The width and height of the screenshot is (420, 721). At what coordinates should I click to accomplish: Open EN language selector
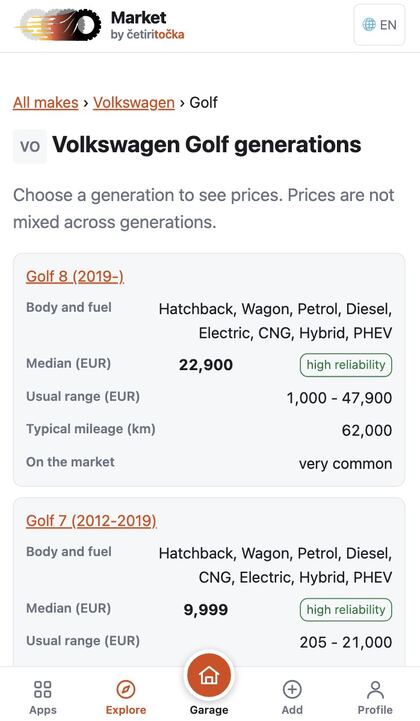[380, 25]
